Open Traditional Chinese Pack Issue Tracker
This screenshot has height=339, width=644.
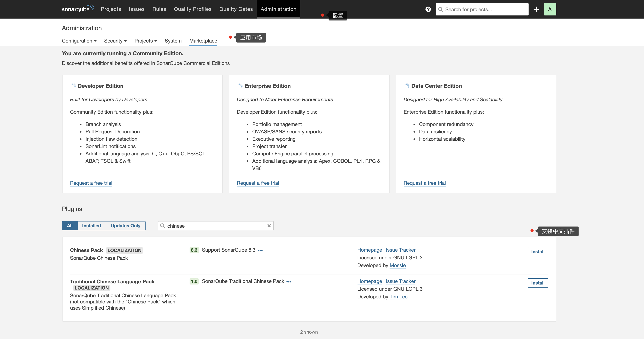click(401, 281)
